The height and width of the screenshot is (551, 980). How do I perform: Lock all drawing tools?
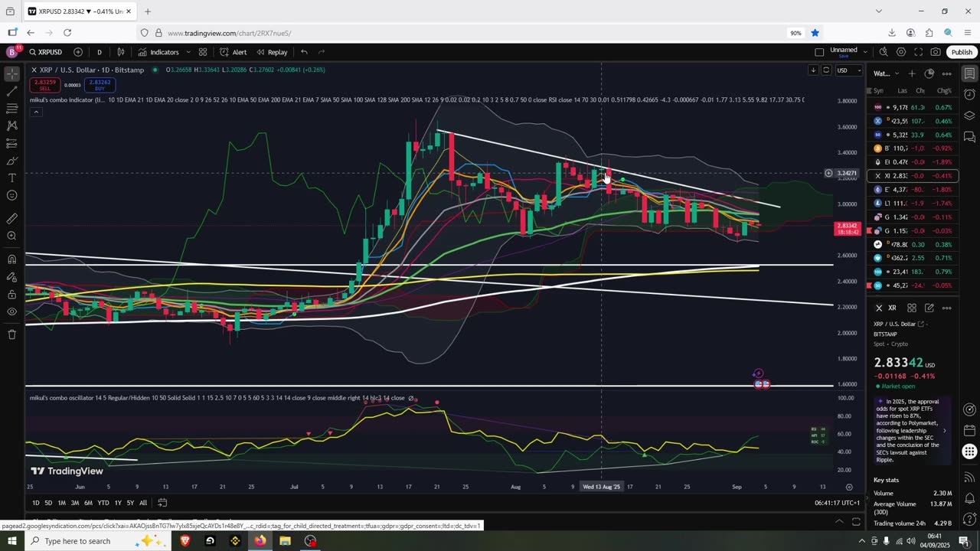pyautogui.click(x=12, y=295)
